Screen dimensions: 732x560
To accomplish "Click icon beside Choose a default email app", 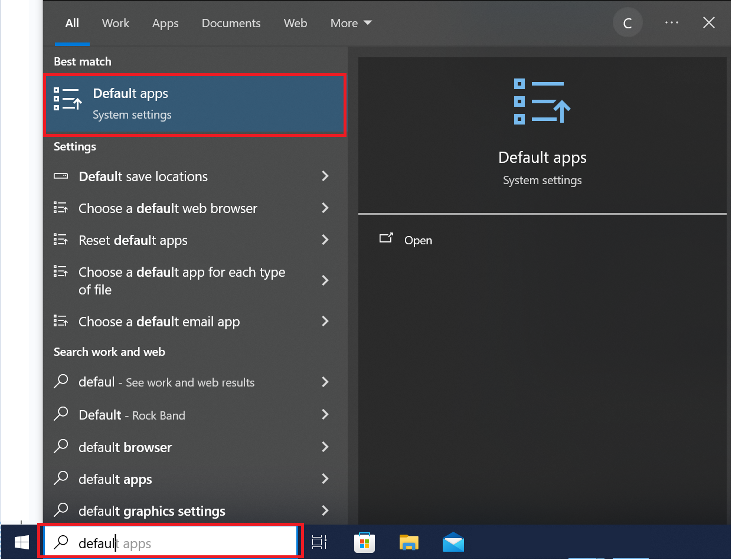I will [x=60, y=320].
